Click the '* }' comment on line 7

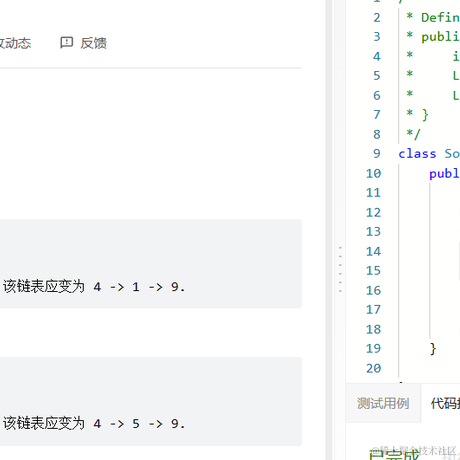pos(417,115)
